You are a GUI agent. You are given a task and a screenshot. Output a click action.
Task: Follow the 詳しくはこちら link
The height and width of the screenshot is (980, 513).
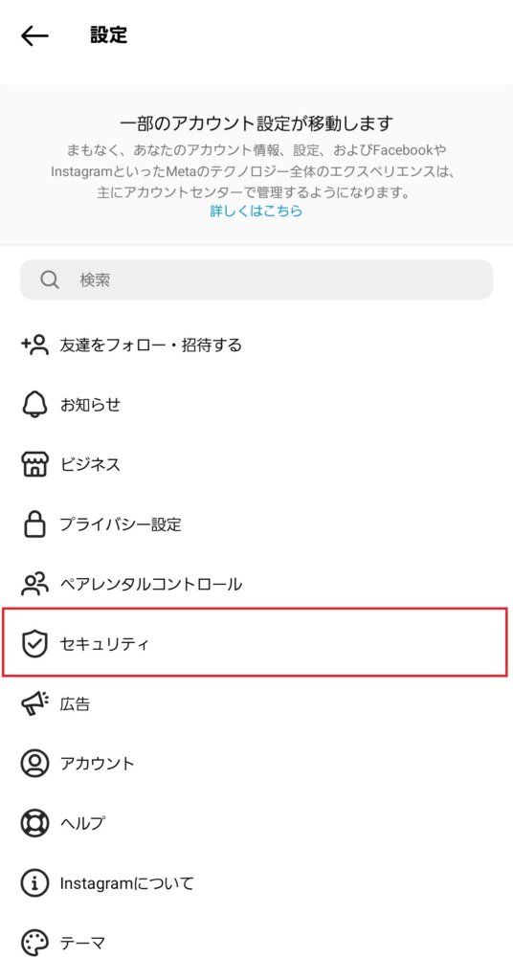256,211
